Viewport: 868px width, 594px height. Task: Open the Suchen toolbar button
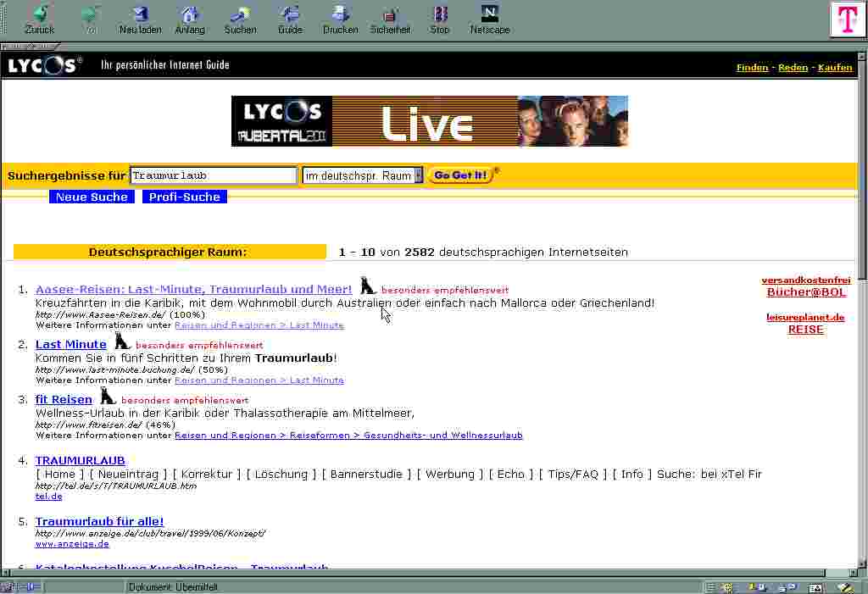240,19
